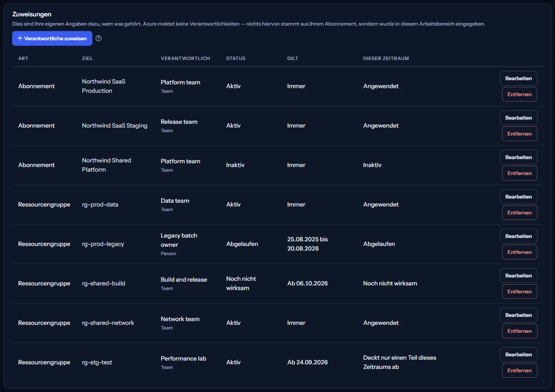This screenshot has height=392, width=555.
Task: Click Verantwortliche zuweisen button
Action: point(52,38)
